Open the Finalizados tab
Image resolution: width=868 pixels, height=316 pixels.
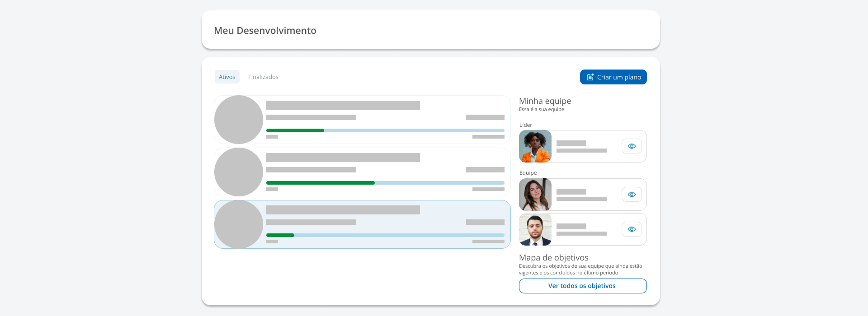tap(263, 77)
